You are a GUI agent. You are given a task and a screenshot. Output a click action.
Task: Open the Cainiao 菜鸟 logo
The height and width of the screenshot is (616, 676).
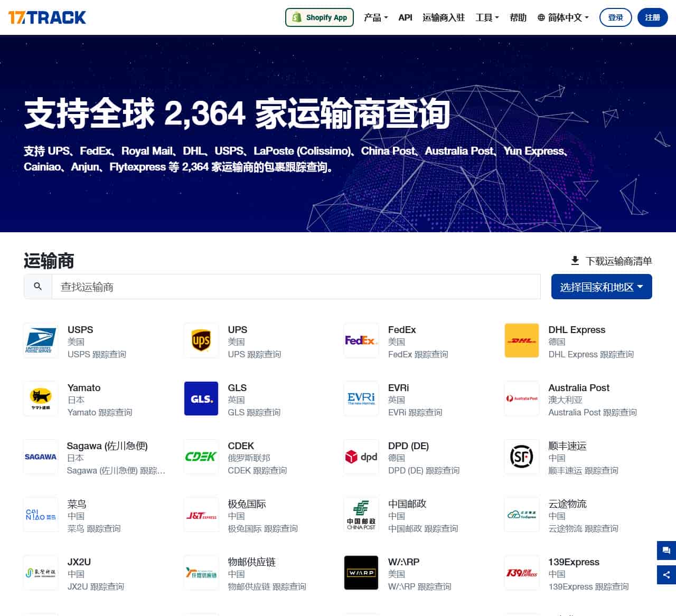(x=41, y=515)
